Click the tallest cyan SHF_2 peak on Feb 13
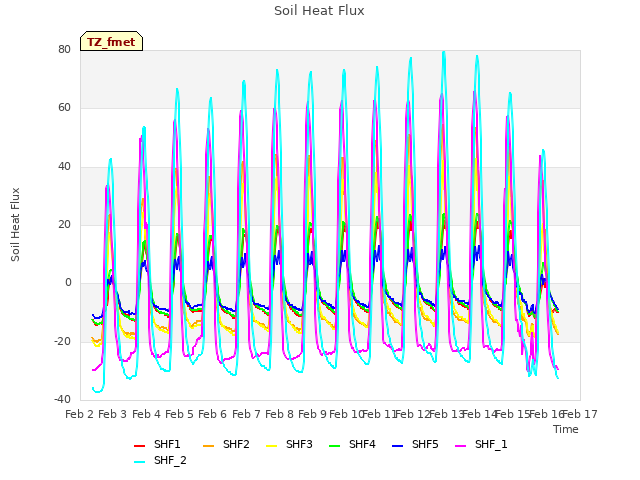 point(444,52)
